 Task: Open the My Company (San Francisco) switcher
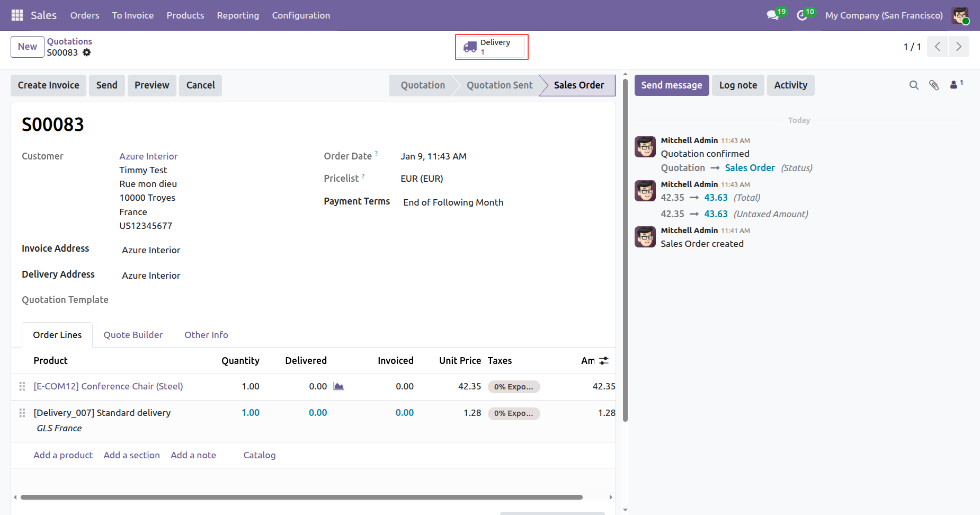pos(884,15)
